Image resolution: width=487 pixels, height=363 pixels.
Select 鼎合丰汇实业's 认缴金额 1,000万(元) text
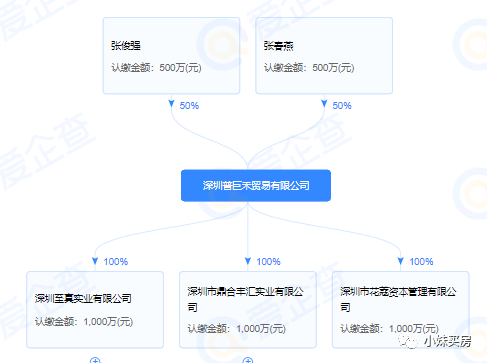pyautogui.click(x=237, y=329)
